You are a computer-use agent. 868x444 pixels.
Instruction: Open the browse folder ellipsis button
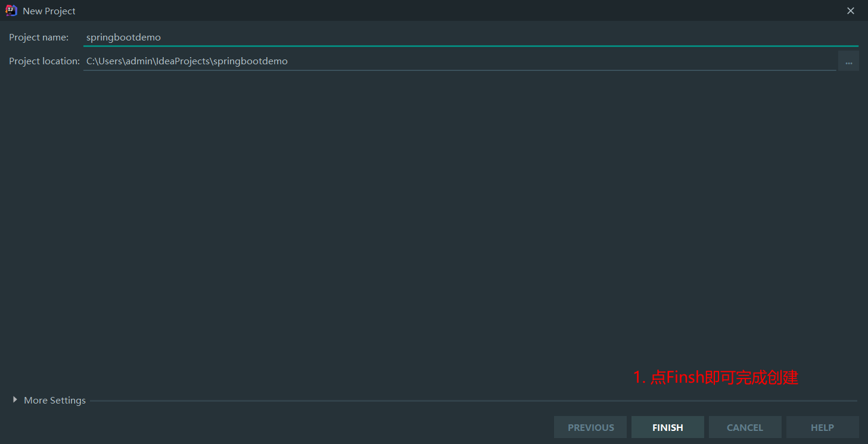tap(848, 61)
